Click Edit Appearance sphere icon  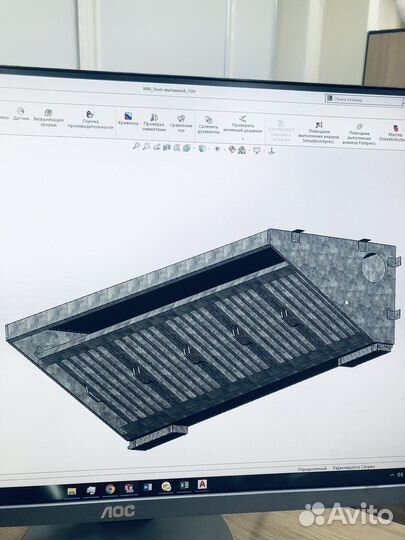[232, 149]
